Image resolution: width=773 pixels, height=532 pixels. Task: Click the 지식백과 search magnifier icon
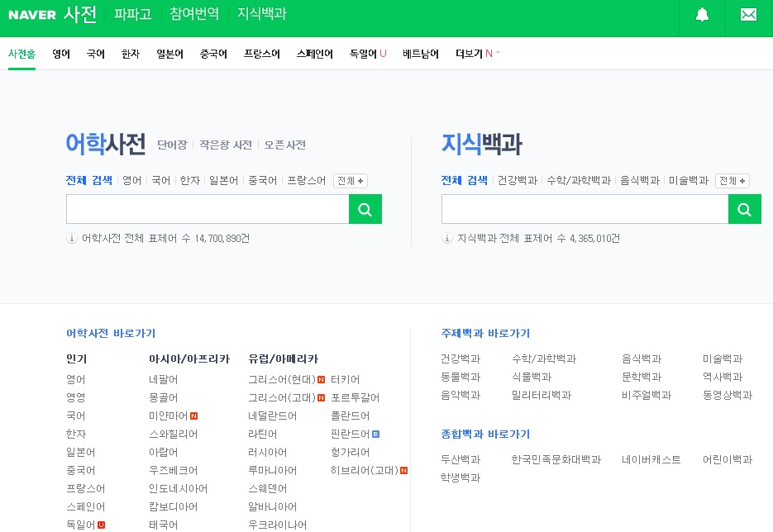click(x=744, y=209)
